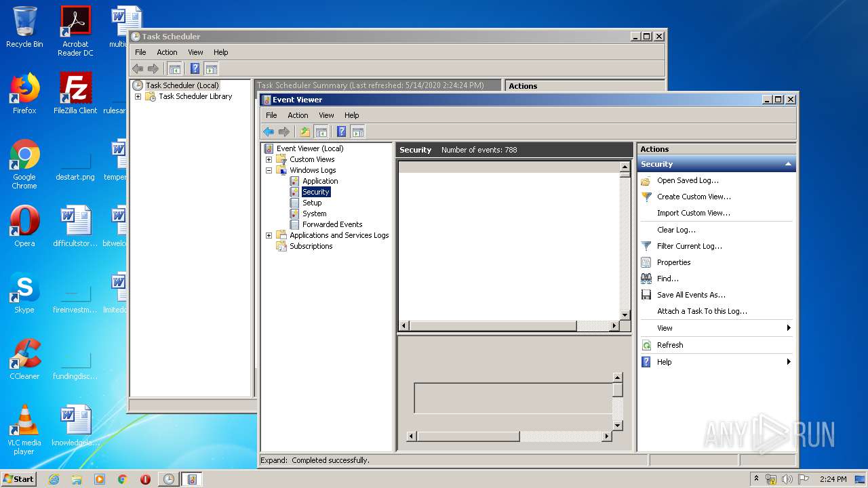Image resolution: width=868 pixels, height=488 pixels.
Task: Select Forwarded Events in tree
Action: click(332, 224)
